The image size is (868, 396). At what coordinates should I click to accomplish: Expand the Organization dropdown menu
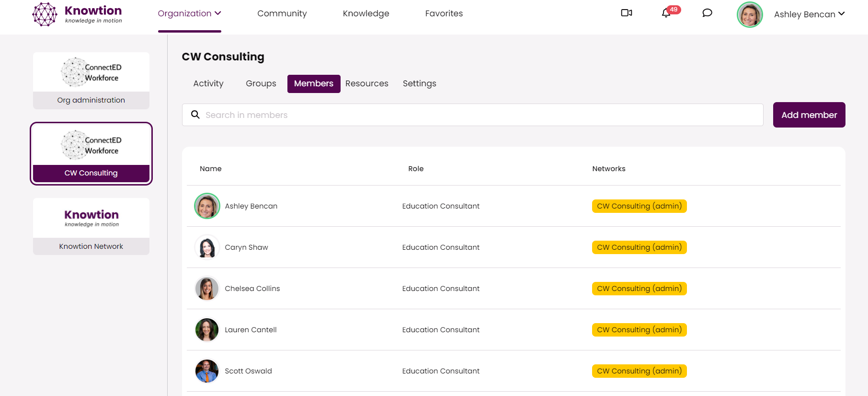point(189,13)
